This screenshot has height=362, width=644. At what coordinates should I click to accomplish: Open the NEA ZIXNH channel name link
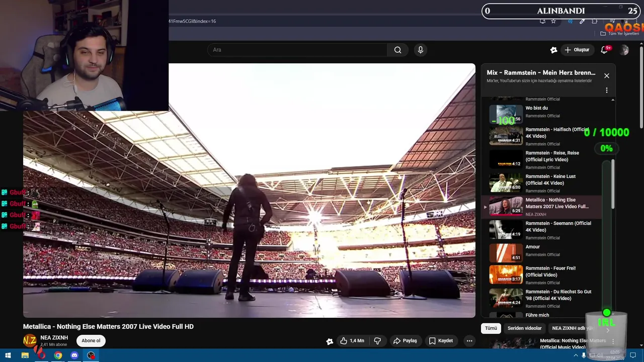point(54,338)
